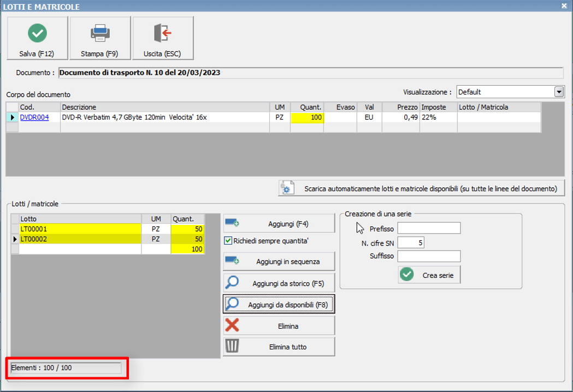This screenshot has height=392, width=573.
Task: Click the N. cifre SN field
Action: click(x=411, y=243)
